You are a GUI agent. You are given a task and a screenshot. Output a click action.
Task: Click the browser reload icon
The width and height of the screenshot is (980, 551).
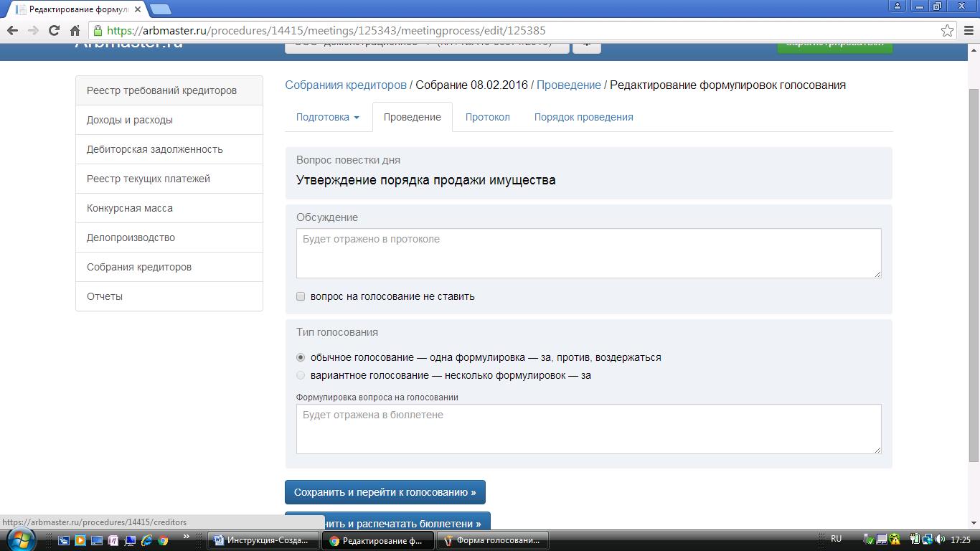(x=54, y=30)
